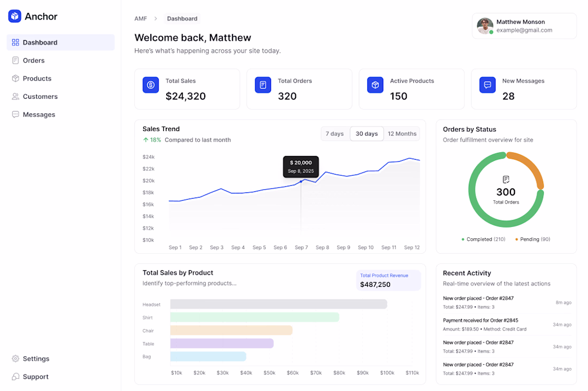This screenshot has width=588, height=391.
Task: Click the Total Sales by Product heading
Action: point(178,273)
